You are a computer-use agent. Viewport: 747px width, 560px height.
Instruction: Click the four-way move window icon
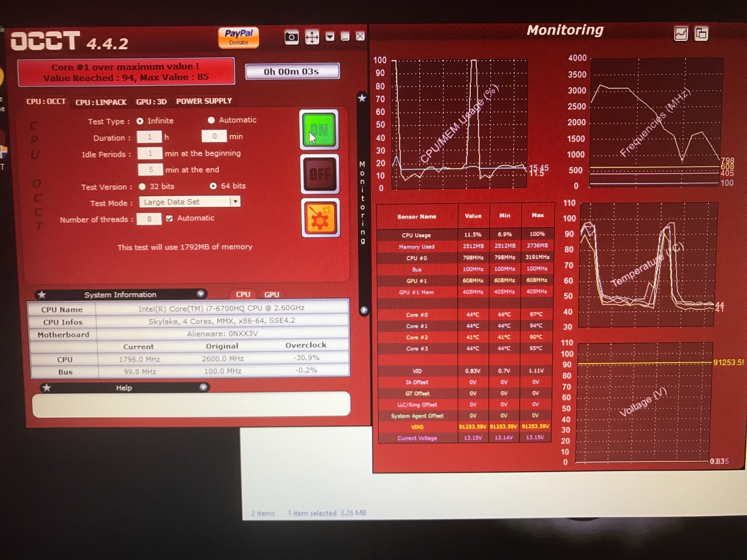pyautogui.click(x=312, y=37)
